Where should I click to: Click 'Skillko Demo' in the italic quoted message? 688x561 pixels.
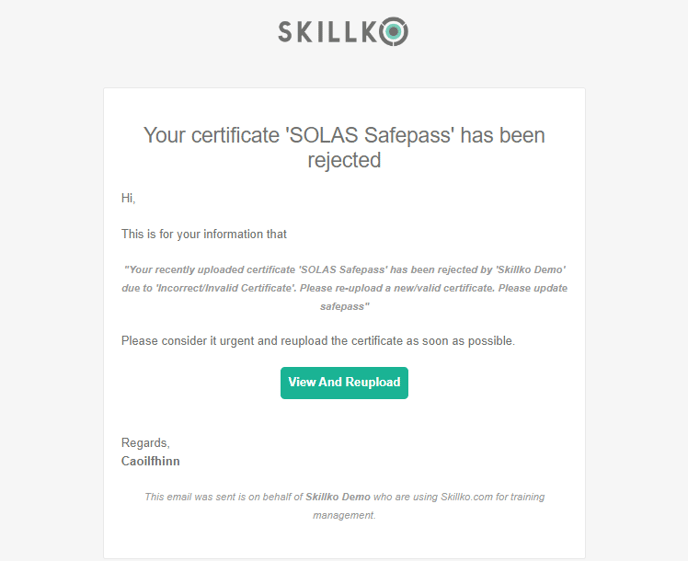(x=531, y=269)
